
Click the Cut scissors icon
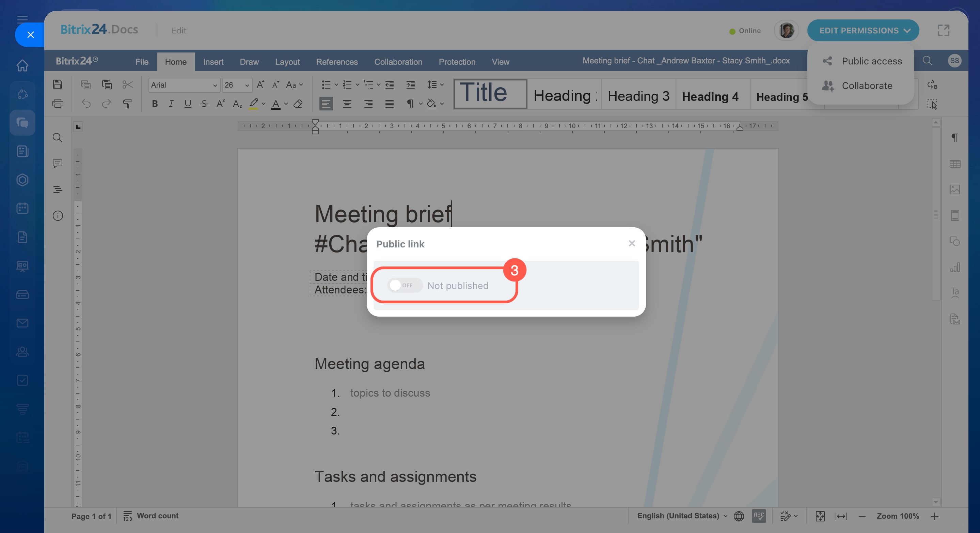(127, 85)
